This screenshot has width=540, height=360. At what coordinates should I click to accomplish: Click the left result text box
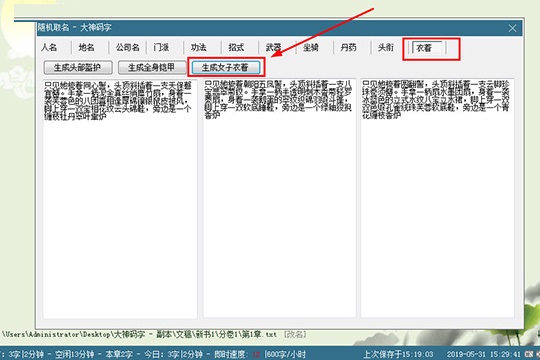click(120, 198)
